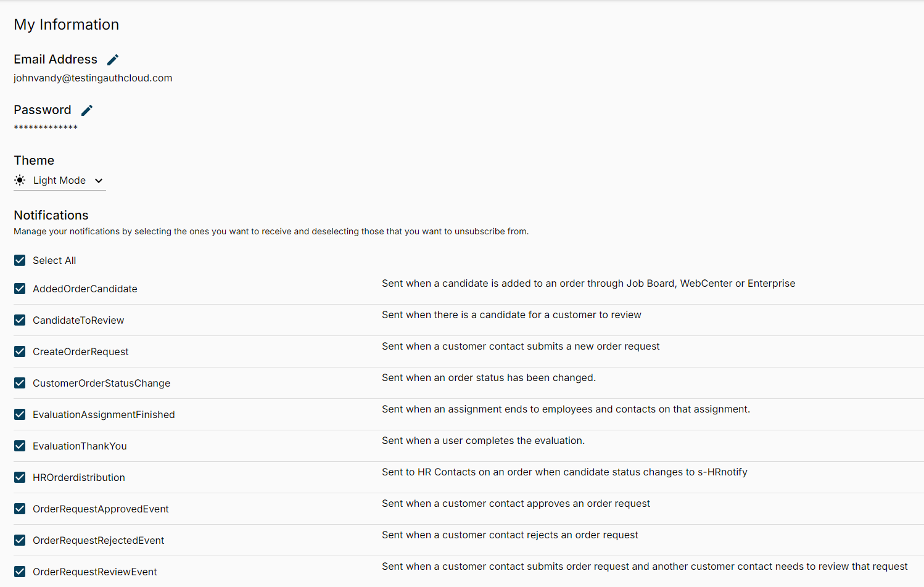Uncheck the AddedOrderCandidate notification
Image resolution: width=924 pixels, height=587 pixels.
pyautogui.click(x=20, y=289)
